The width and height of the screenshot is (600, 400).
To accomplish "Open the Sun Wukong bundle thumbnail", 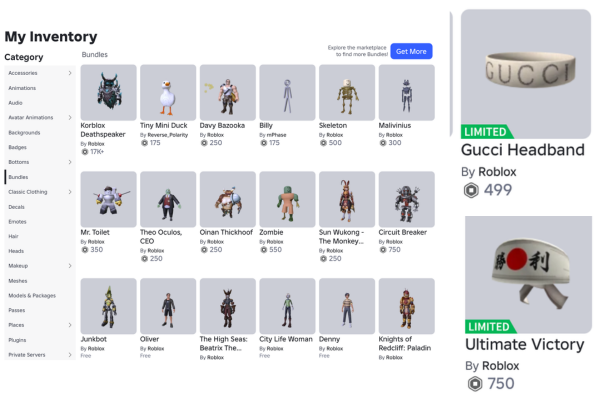I will [347, 199].
